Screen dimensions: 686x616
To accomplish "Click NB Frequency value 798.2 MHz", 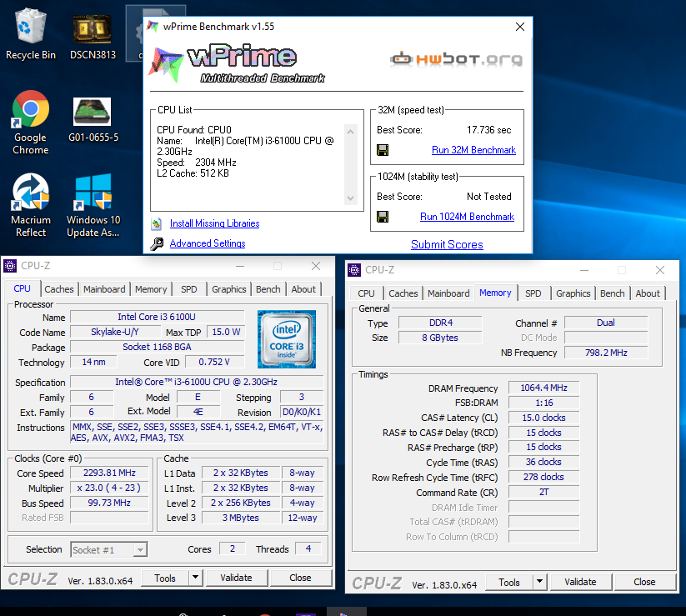I will (606, 353).
